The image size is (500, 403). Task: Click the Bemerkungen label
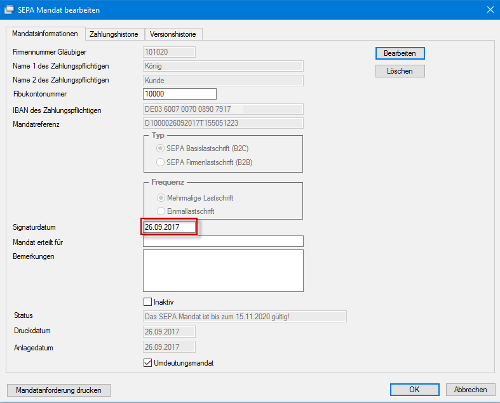pos(33,256)
